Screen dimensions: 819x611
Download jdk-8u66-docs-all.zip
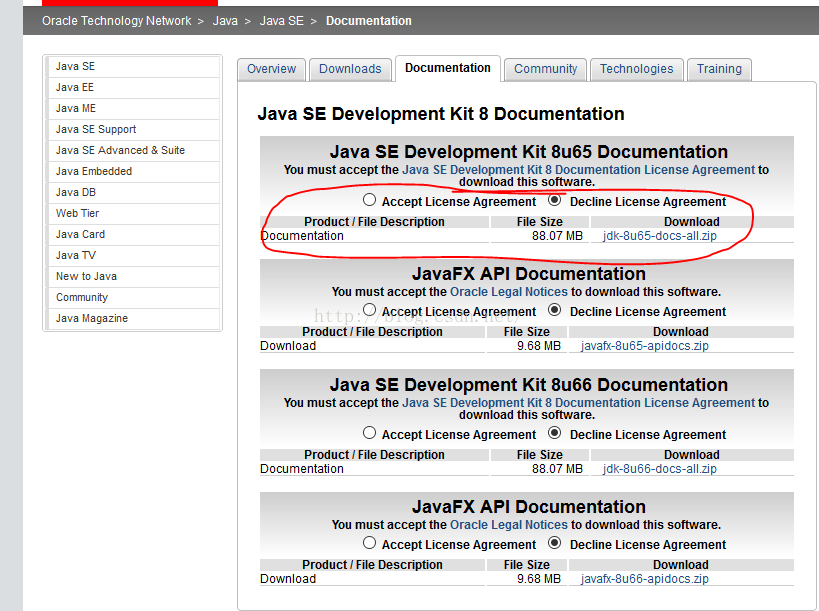(659, 469)
